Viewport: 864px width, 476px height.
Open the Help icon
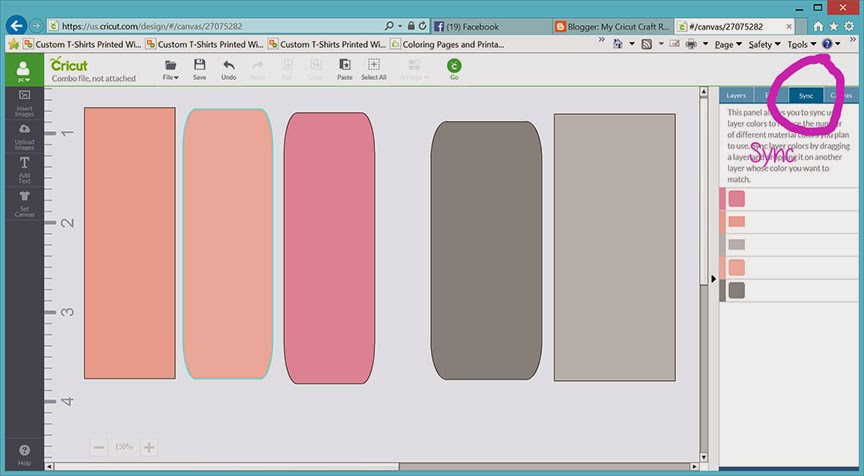pyautogui.click(x=24, y=455)
